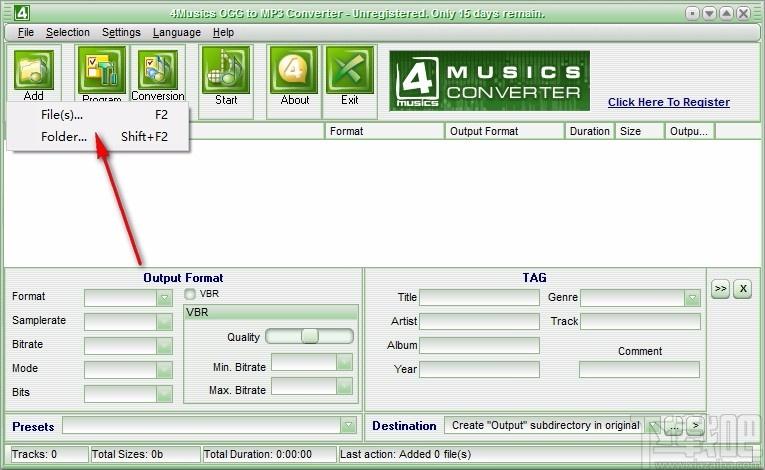Image resolution: width=765 pixels, height=470 pixels.
Task: Click the round dot title bar button
Action: point(692,13)
